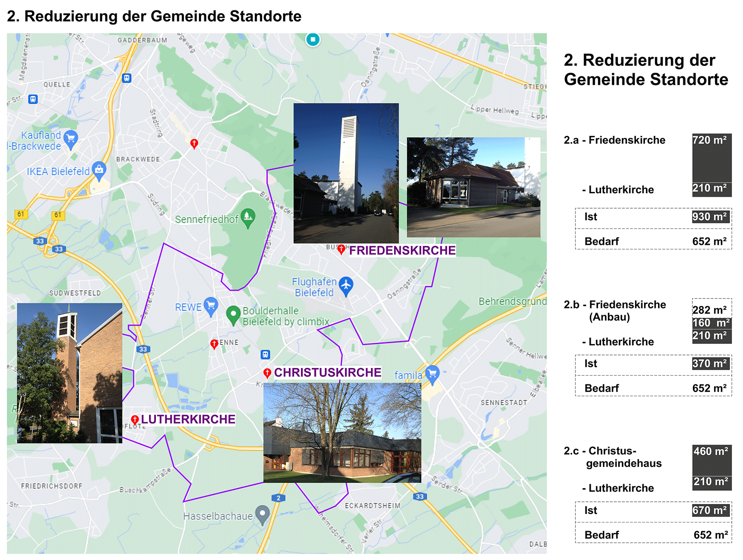Click the SÜDWESTFELD district label
The width and height of the screenshot is (743, 560).
pos(75,293)
